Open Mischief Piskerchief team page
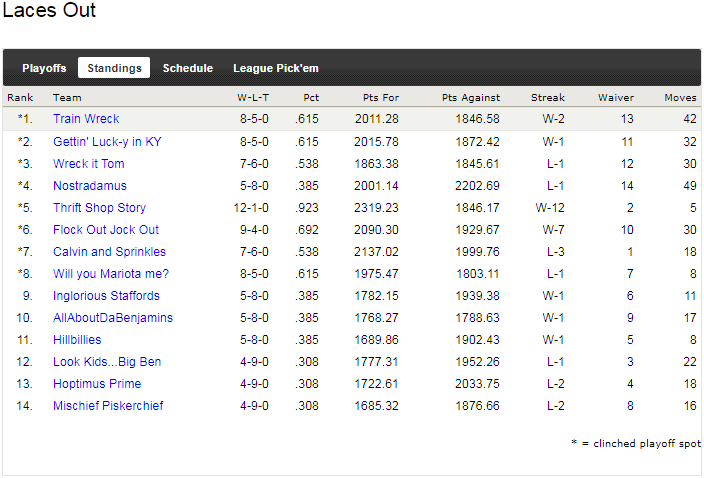 (x=108, y=406)
